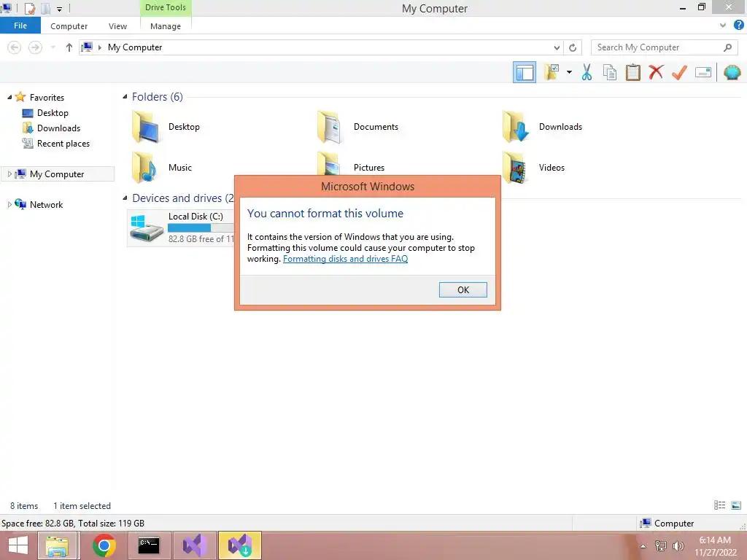Toggle the navigation pane layout icon

(524, 72)
